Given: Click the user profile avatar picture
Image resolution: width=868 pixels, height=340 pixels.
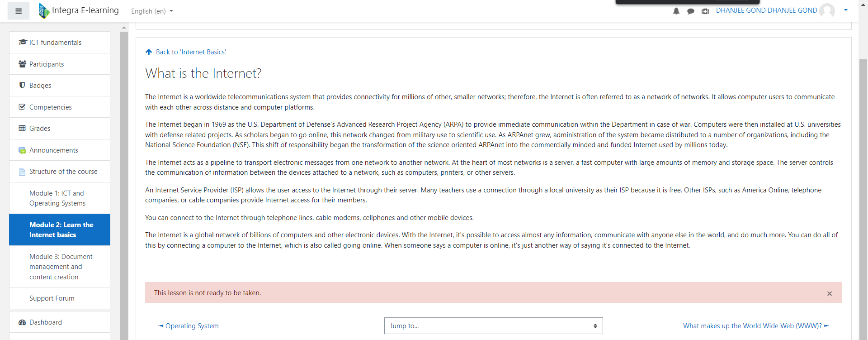Looking at the screenshot, I should 827,10.
